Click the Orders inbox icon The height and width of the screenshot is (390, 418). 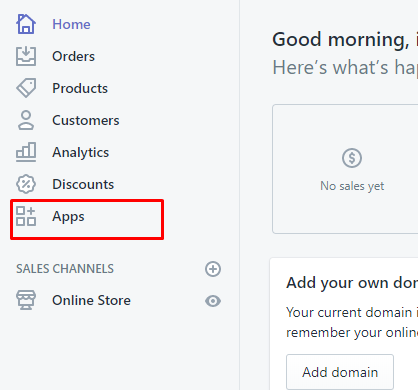pos(26,56)
